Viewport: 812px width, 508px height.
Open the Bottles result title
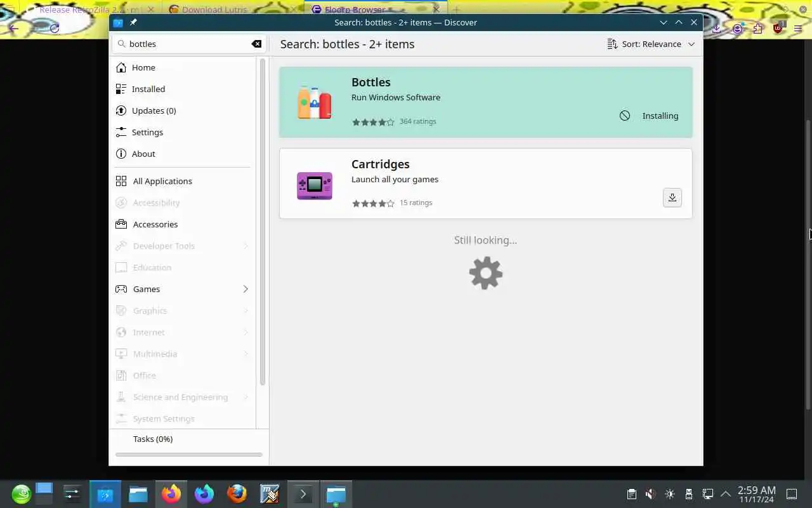click(x=370, y=83)
